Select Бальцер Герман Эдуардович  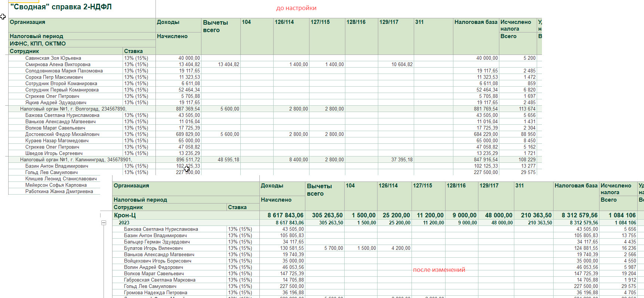click(157, 242)
